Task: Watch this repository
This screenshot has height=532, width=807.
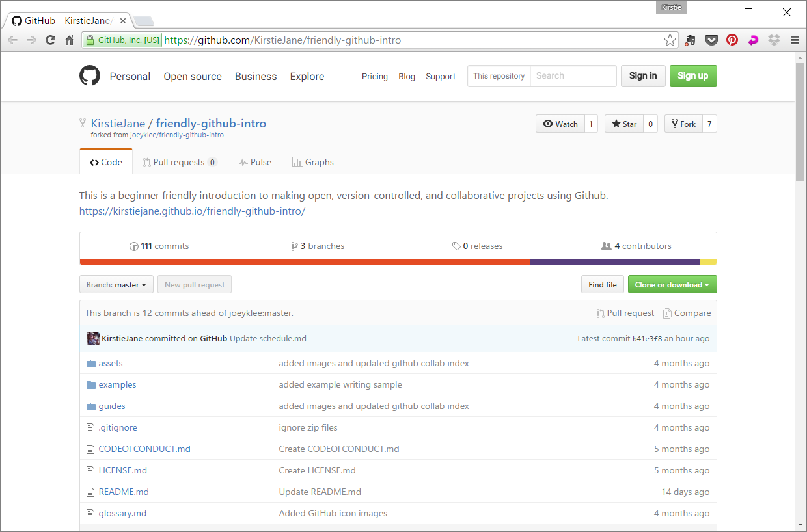Action: [x=560, y=124]
